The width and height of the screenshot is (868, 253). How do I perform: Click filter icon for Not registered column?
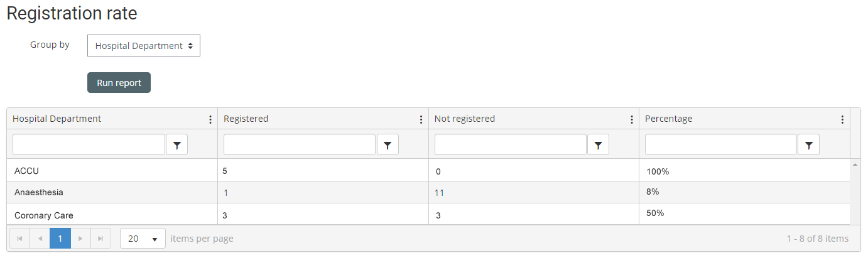point(599,145)
